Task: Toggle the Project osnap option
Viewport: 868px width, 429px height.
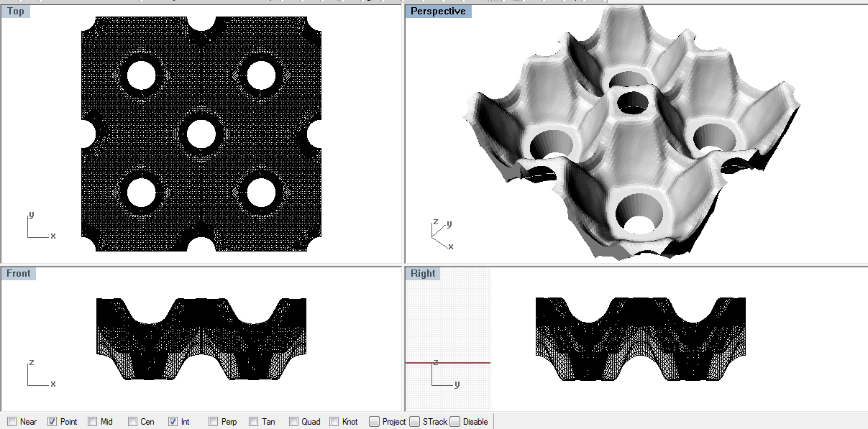Action: point(374,422)
